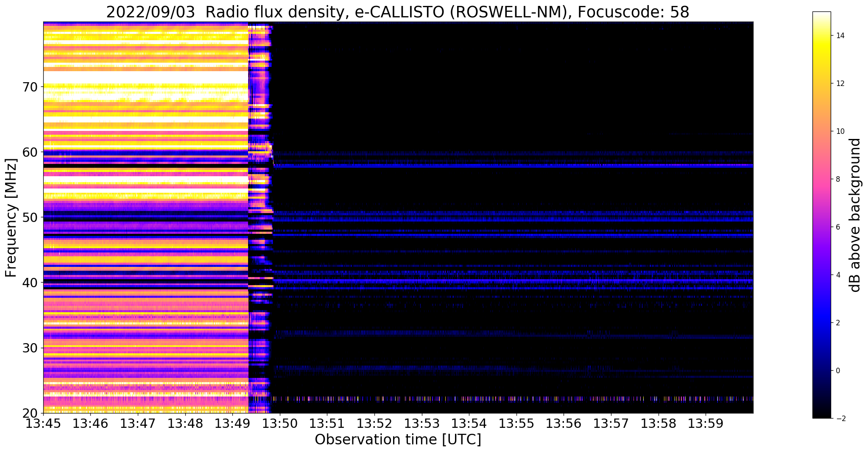
Task: Click the 13:52 time tick label
Action: tap(374, 424)
